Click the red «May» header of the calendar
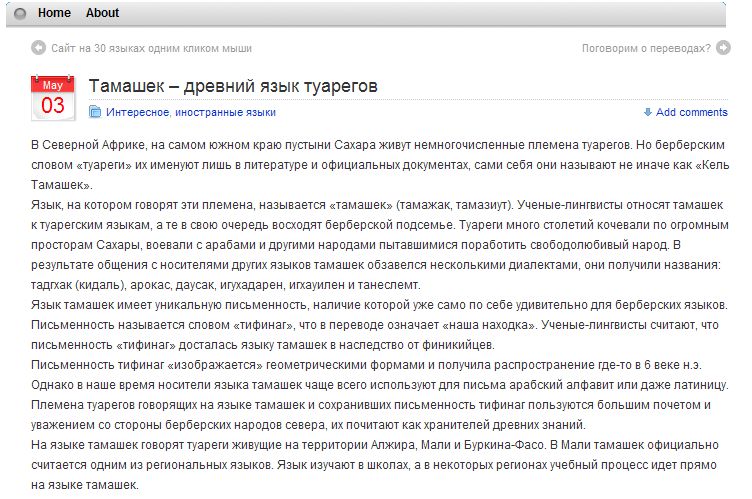This screenshot has height=499, width=752. pos(51,85)
